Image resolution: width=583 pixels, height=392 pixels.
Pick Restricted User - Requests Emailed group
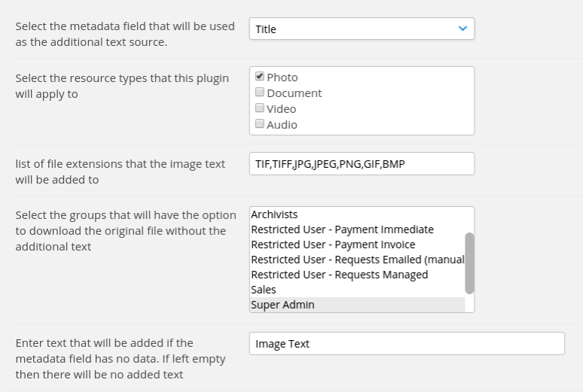click(357, 260)
